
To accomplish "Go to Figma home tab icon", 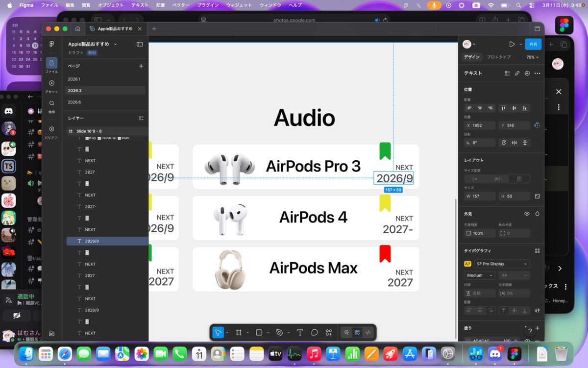I will [77, 29].
